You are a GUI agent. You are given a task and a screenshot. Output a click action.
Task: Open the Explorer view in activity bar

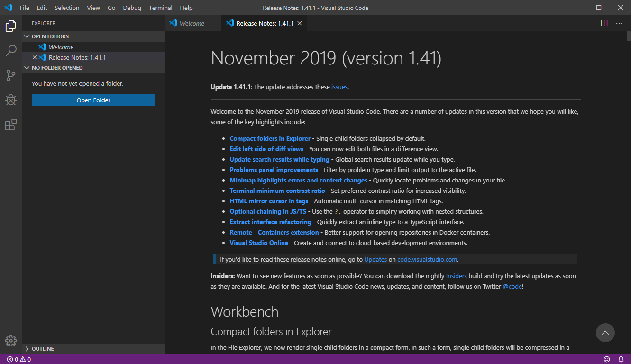click(11, 27)
